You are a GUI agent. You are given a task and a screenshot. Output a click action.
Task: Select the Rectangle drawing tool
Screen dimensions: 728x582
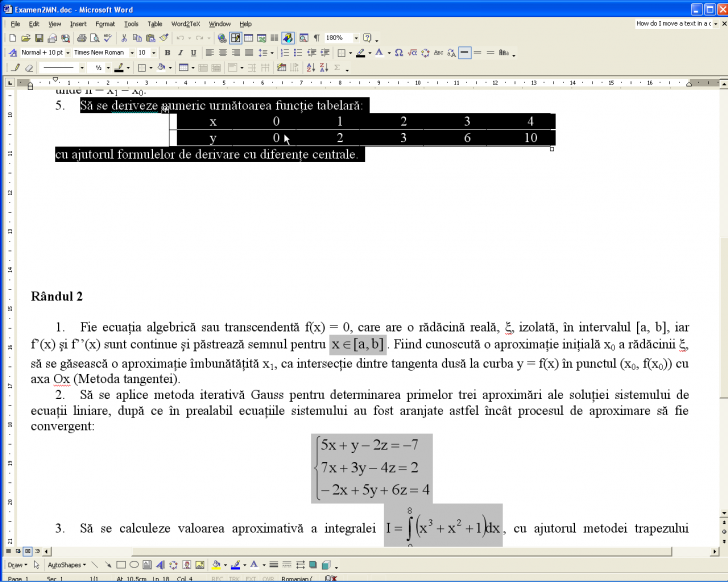click(121, 565)
